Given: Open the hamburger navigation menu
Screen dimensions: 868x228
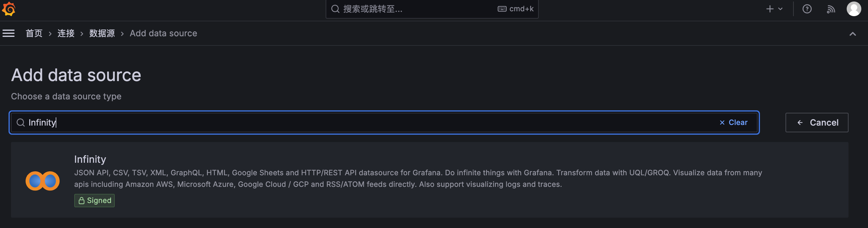Looking at the screenshot, I should [x=9, y=34].
